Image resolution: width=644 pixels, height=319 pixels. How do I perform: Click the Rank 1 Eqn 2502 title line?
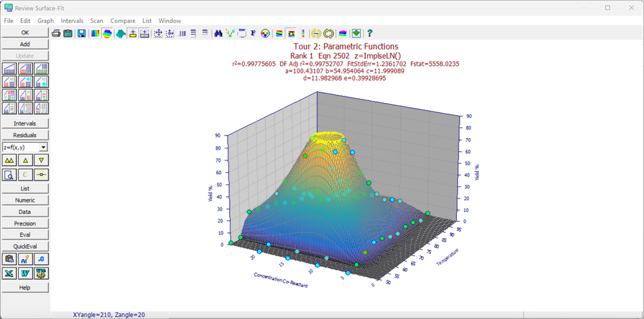click(x=346, y=56)
